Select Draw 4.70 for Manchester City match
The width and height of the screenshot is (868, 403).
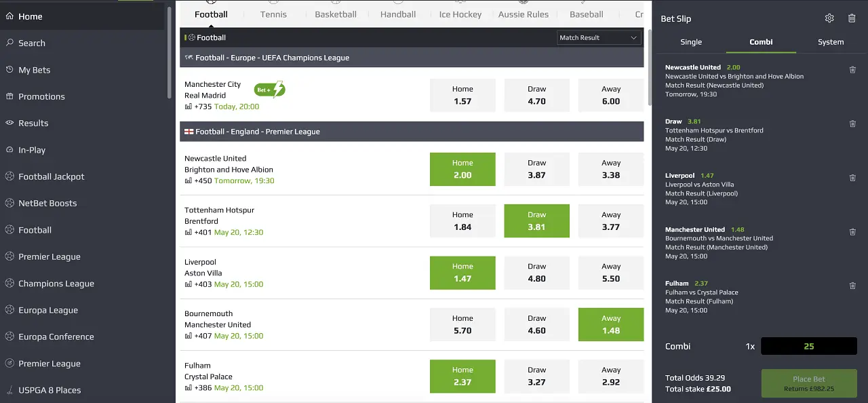pos(536,95)
